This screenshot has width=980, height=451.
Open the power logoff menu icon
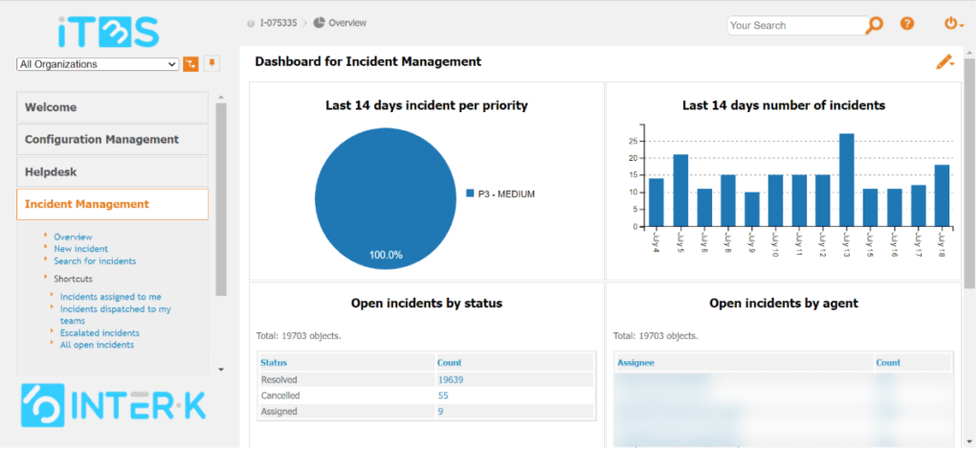click(951, 24)
